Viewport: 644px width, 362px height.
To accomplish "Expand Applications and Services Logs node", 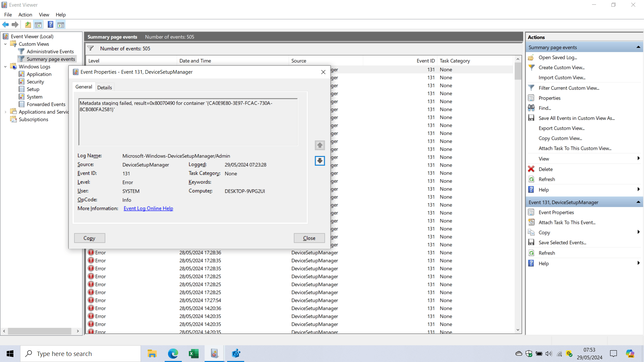I will pyautogui.click(x=5, y=112).
